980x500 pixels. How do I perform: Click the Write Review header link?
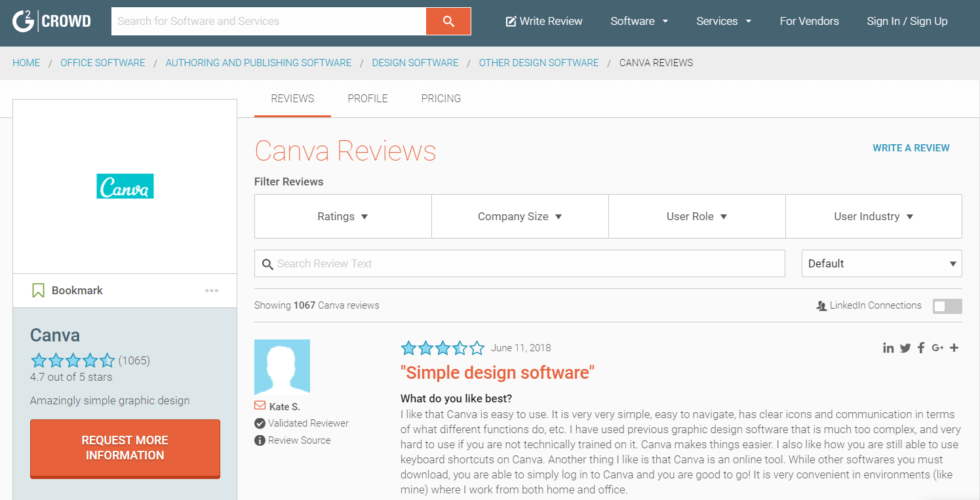pyautogui.click(x=544, y=21)
